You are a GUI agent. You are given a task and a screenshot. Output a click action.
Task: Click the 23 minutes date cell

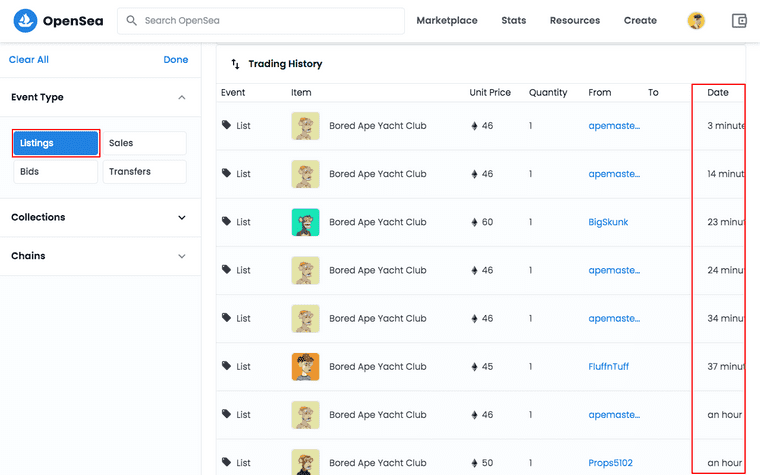click(726, 222)
